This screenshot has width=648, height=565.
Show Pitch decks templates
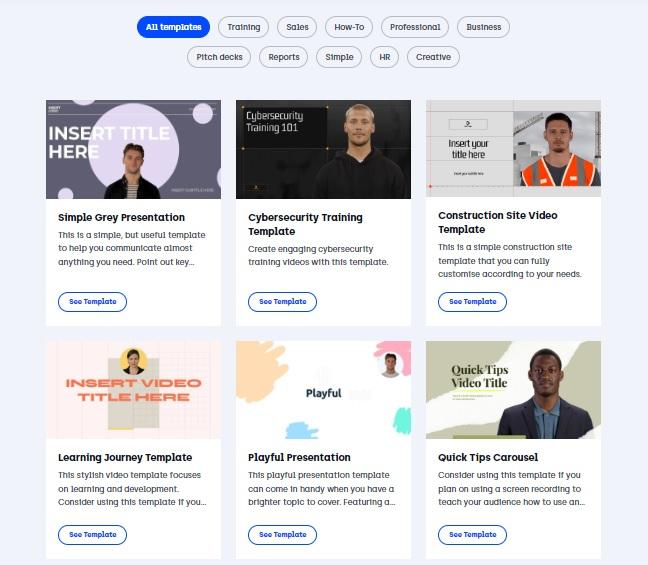tap(219, 57)
